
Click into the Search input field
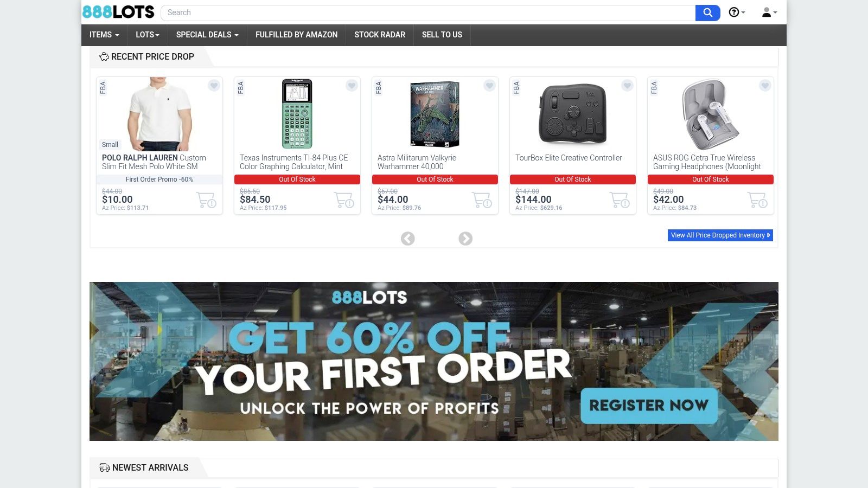click(x=428, y=12)
